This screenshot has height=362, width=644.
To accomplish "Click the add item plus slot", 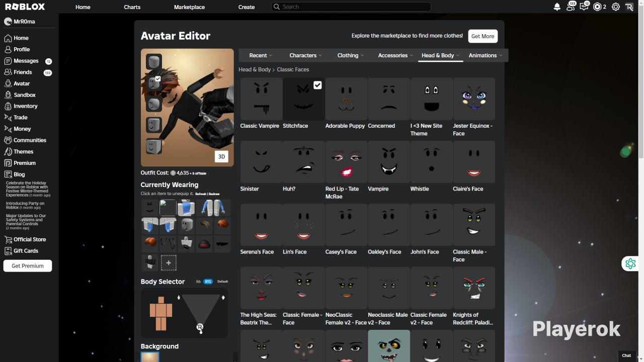I will coord(169,262).
